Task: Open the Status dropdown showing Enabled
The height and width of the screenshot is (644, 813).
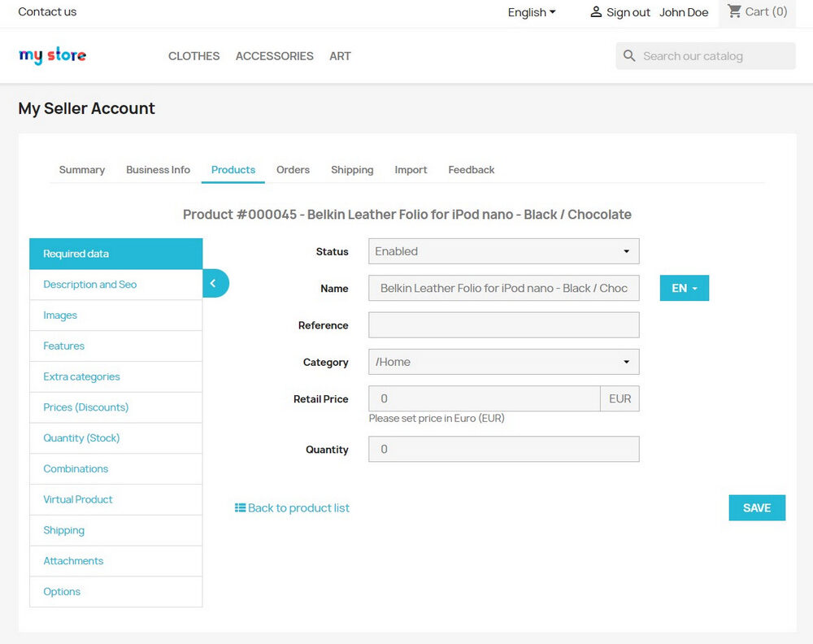Action: click(x=503, y=251)
